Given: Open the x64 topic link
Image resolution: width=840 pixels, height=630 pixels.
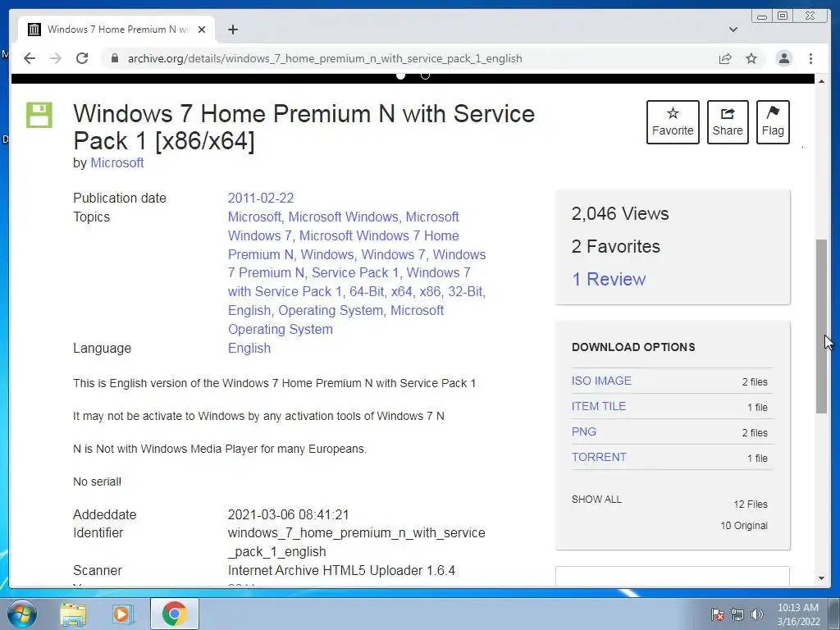Looking at the screenshot, I should click(401, 292).
